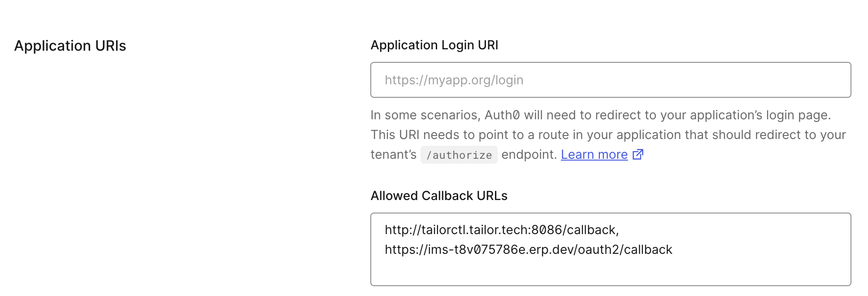The height and width of the screenshot is (296, 868).
Task: Click the /authorize code snippet
Action: click(459, 155)
